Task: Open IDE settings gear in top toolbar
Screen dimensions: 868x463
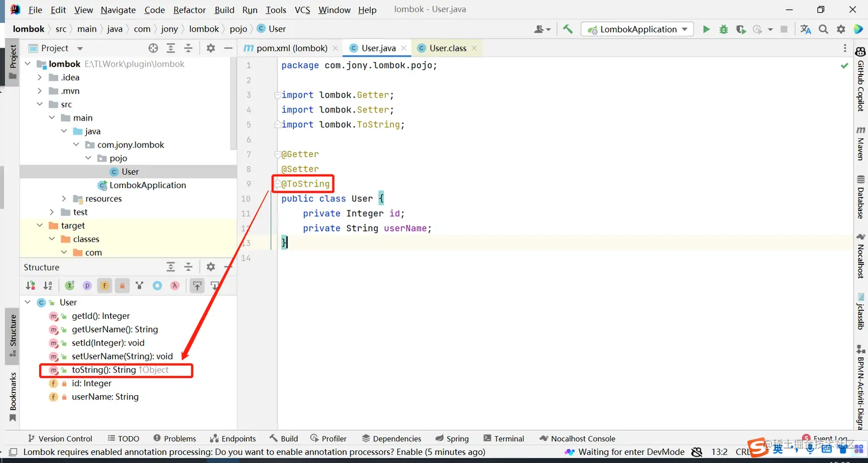Action: pyautogui.click(x=841, y=29)
